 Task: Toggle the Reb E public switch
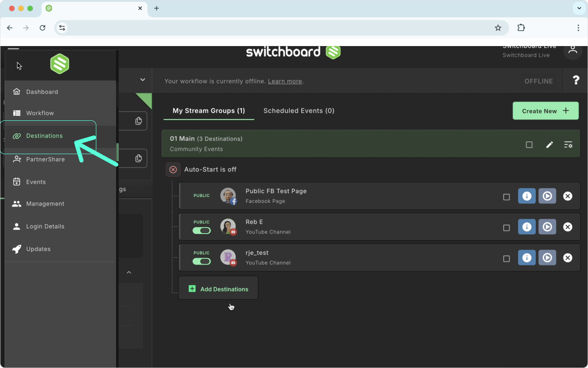[201, 231]
